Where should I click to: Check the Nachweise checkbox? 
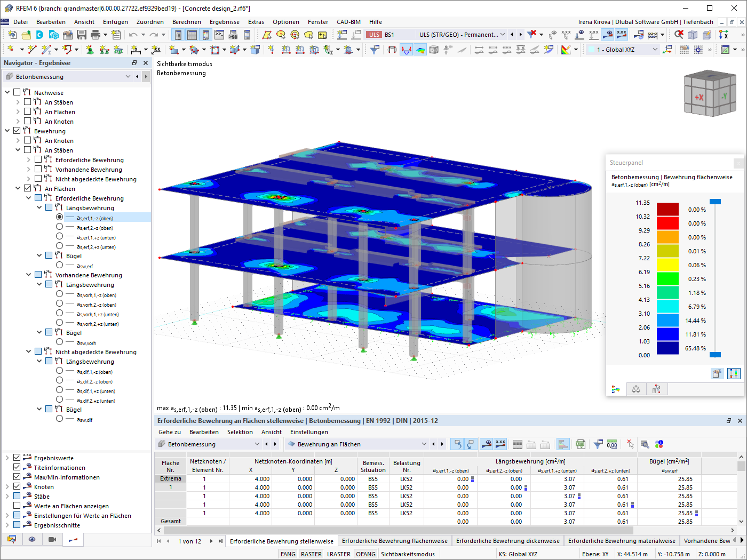[17, 92]
